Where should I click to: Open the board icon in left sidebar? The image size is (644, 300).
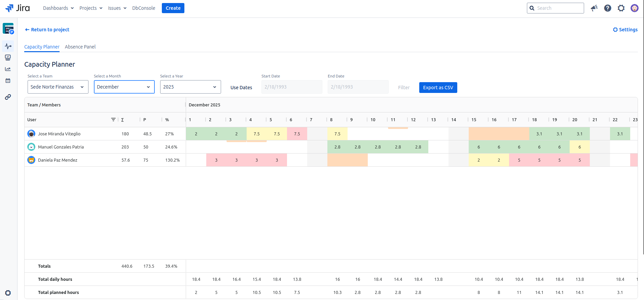[x=8, y=58]
